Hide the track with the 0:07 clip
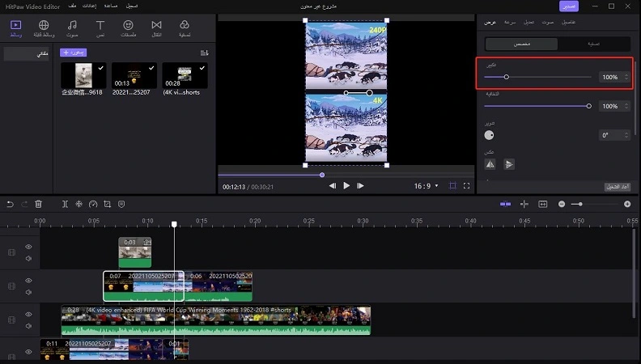 point(28,281)
